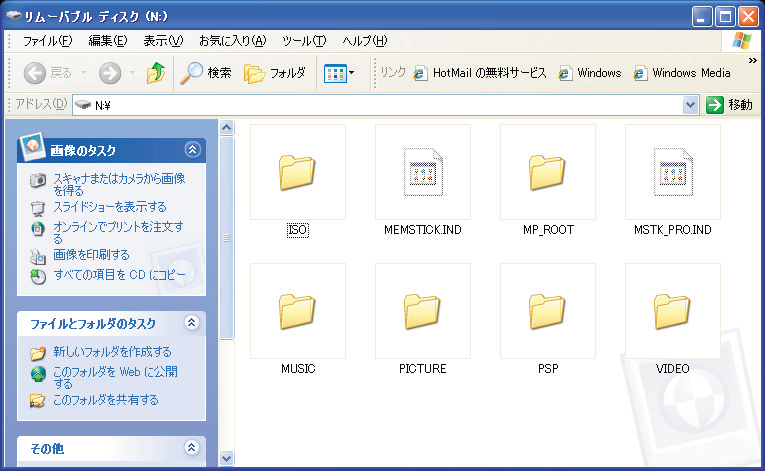The image size is (765, 471).
Task: Open the PSP folder icon
Action: click(547, 310)
